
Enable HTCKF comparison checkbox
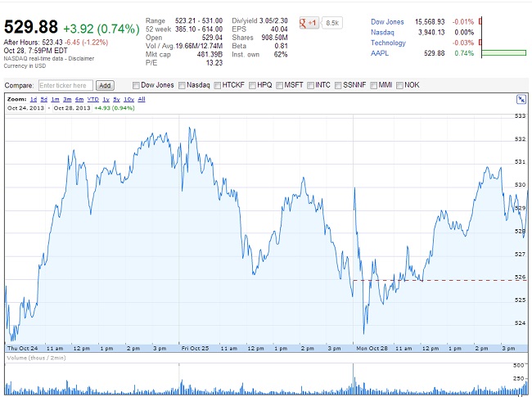(218, 85)
